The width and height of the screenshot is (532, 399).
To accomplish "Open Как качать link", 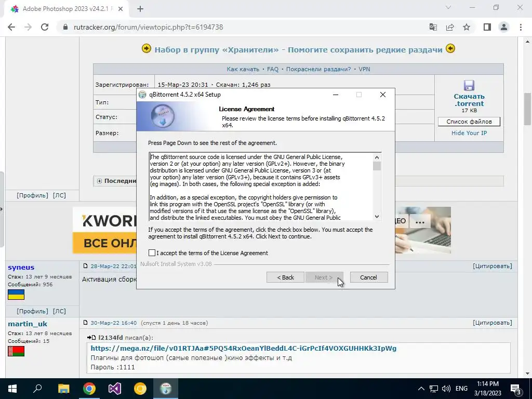I will (x=243, y=69).
